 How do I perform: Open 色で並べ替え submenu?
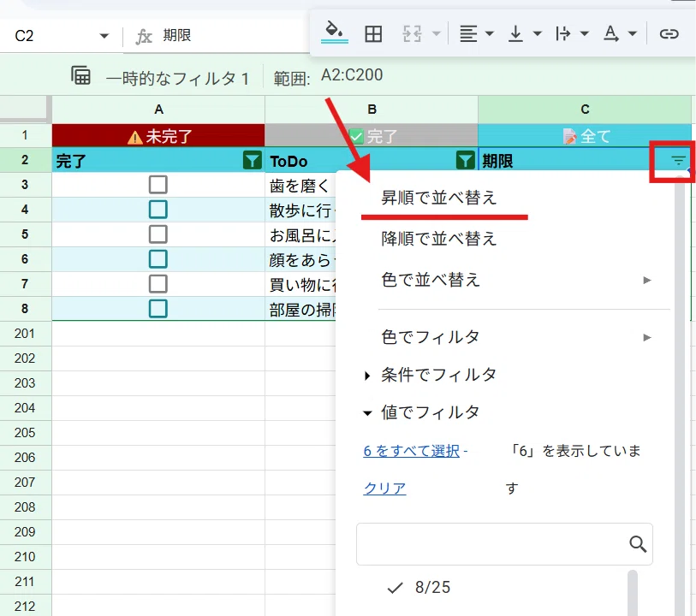click(x=505, y=280)
